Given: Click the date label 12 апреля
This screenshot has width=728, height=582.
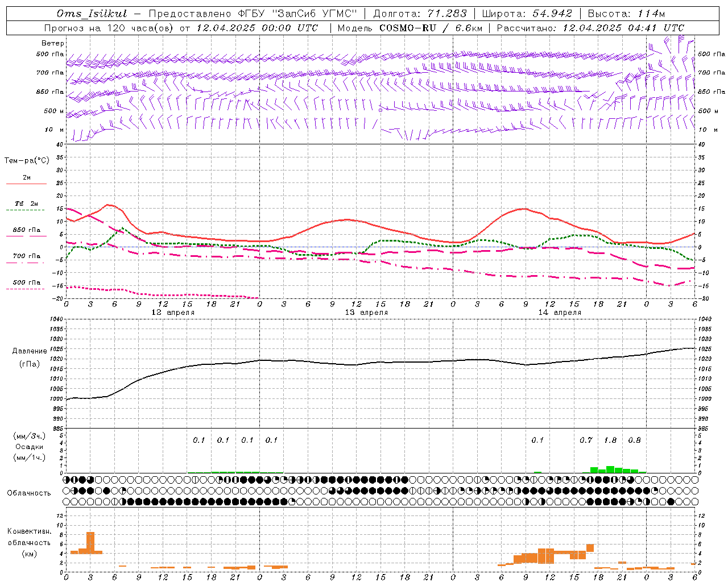Looking at the screenshot, I should (x=173, y=313).
